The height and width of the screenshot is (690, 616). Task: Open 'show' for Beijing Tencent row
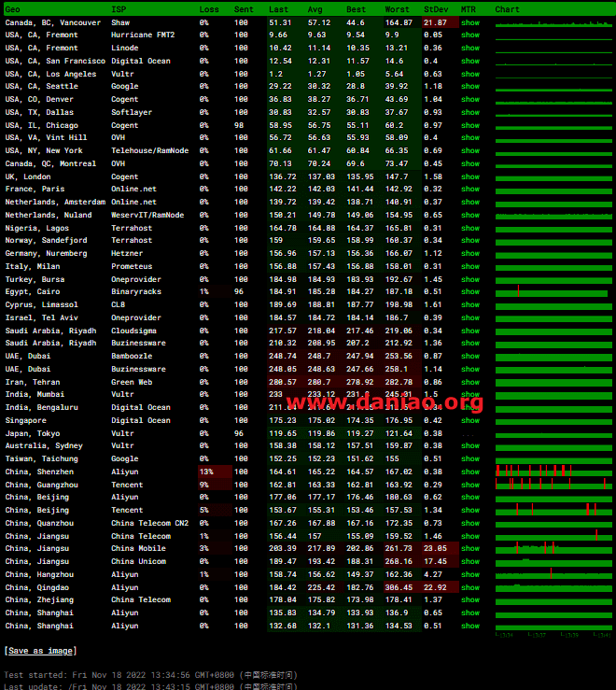(469, 511)
